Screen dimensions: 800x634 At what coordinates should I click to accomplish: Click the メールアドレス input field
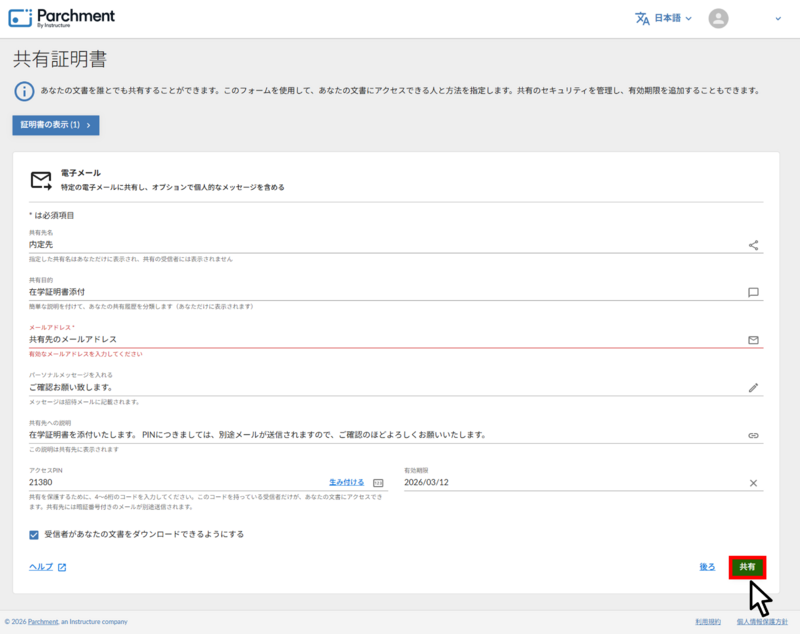(380, 340)
